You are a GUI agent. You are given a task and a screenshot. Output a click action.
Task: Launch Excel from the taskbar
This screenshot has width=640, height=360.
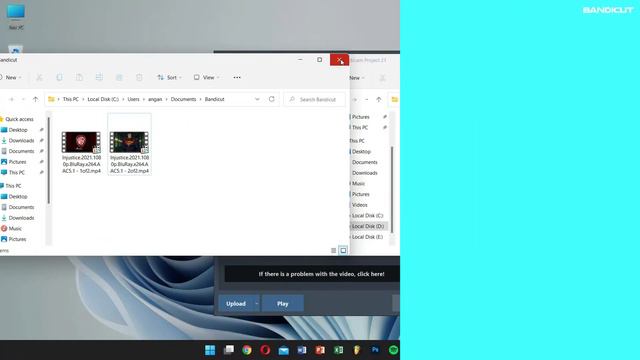[x=338, y=350]
